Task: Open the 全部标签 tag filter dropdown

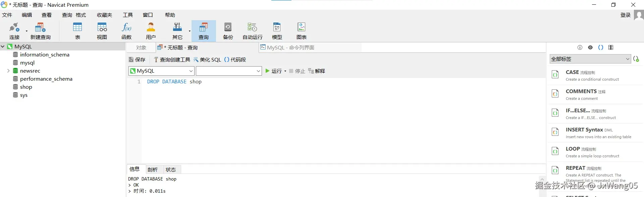Action: click(590, 59)
